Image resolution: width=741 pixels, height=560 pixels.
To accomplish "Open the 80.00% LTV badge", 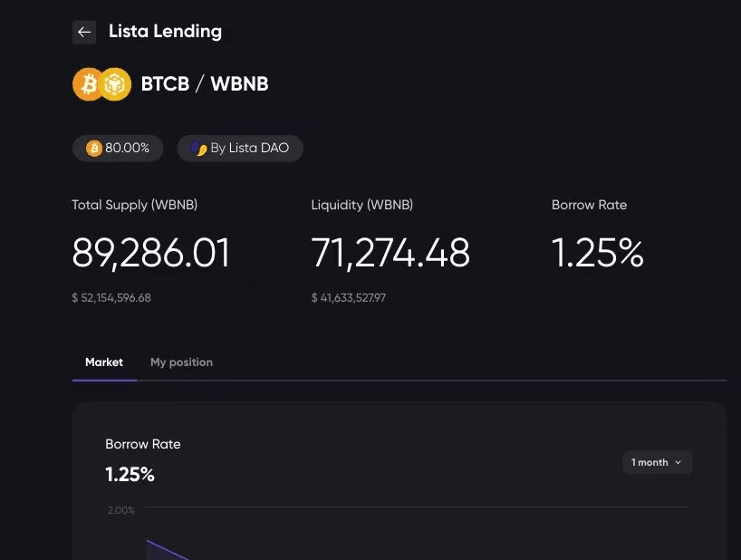I will [x=118, y=149].
